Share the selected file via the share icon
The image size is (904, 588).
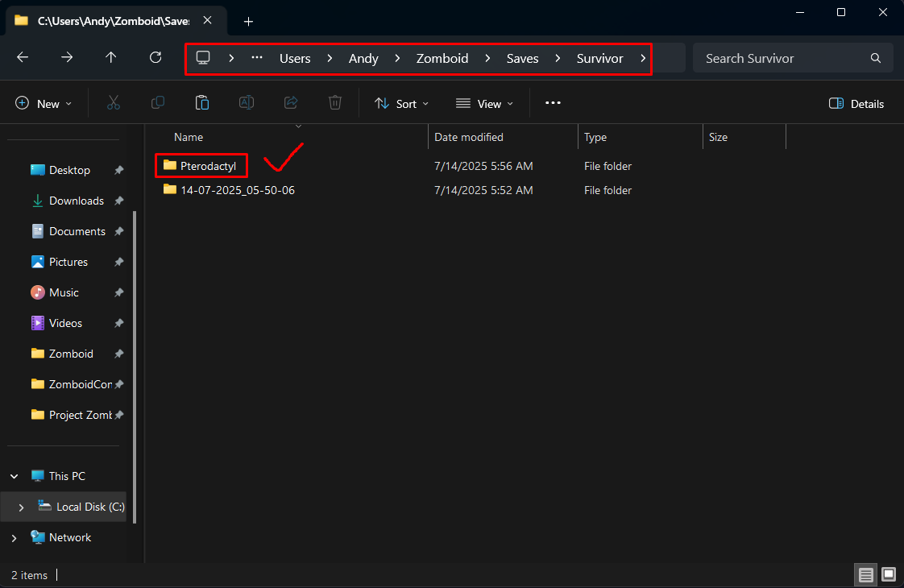coord(291,102)
